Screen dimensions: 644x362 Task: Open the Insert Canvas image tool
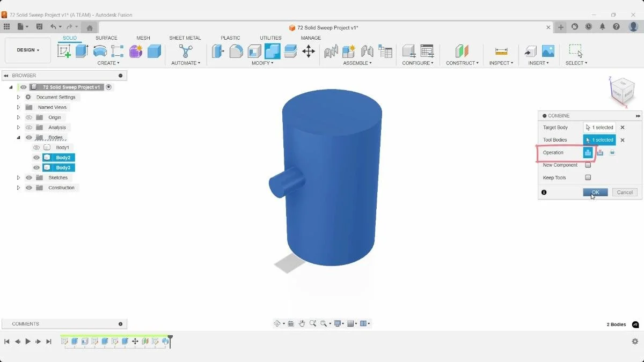point(548,51)
